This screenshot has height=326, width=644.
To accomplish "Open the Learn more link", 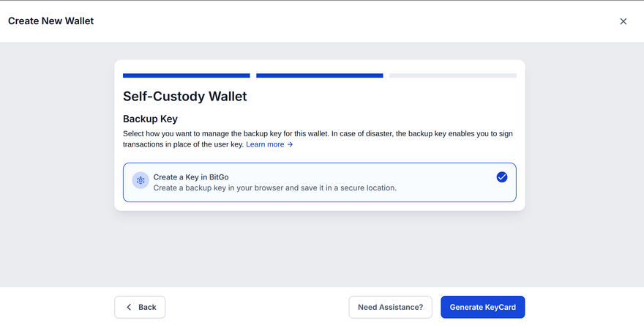I will click(x=265, y=145).
